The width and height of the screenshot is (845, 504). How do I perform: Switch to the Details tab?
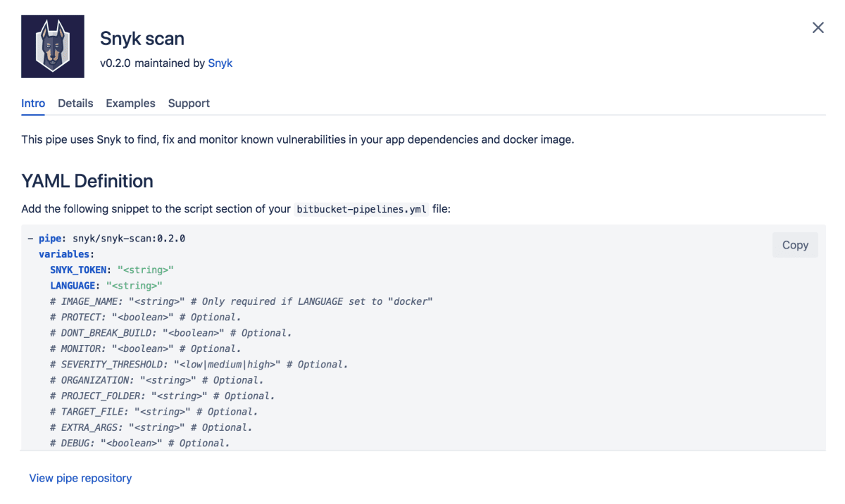coord(75,103)
